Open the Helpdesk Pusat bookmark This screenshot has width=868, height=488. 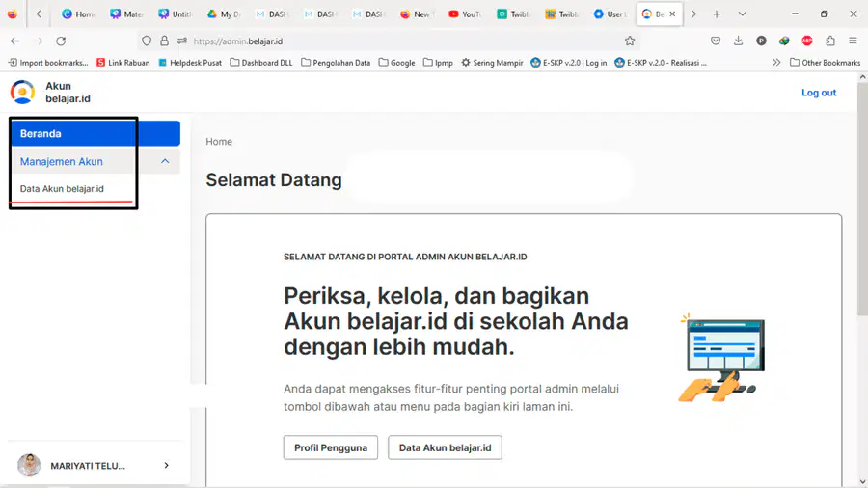pyautogui.click(x=190, y=63)
